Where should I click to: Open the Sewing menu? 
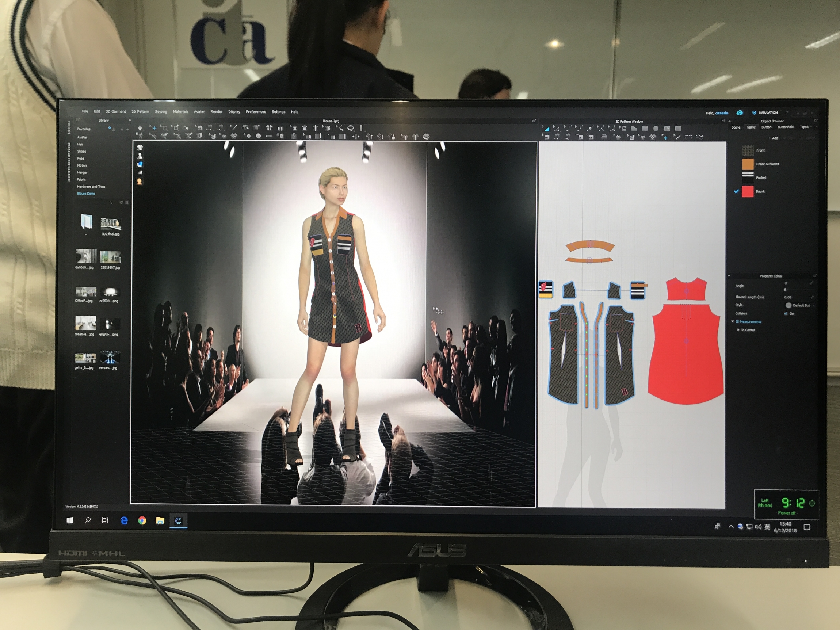pos(161,112)
